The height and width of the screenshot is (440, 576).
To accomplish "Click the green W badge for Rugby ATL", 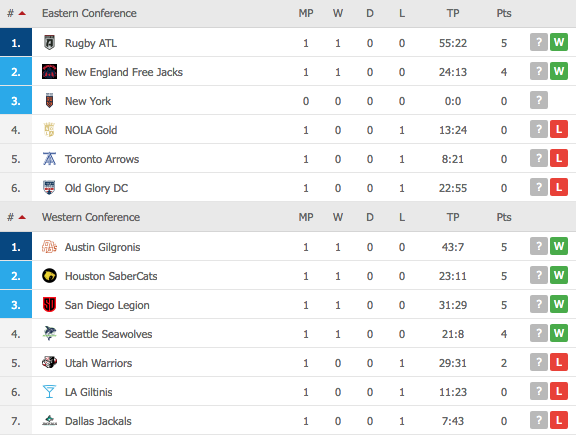I will 559,42.
